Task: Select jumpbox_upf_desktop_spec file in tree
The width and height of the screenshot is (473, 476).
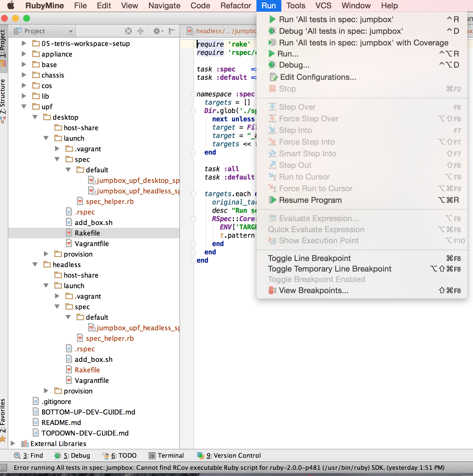Action: pyautogui.click(x=138, y=180)
